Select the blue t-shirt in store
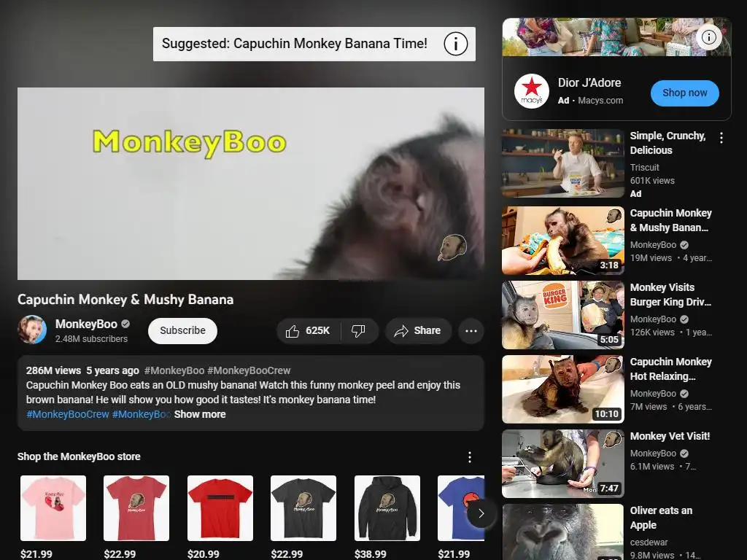Image resolution: width=747 pixels, height=560 pixels. [x=461, y=508]
